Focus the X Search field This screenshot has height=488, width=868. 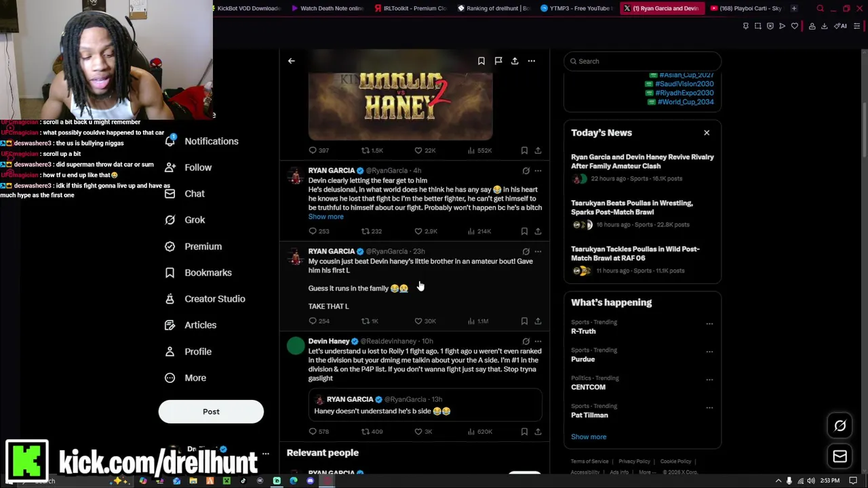642,61
